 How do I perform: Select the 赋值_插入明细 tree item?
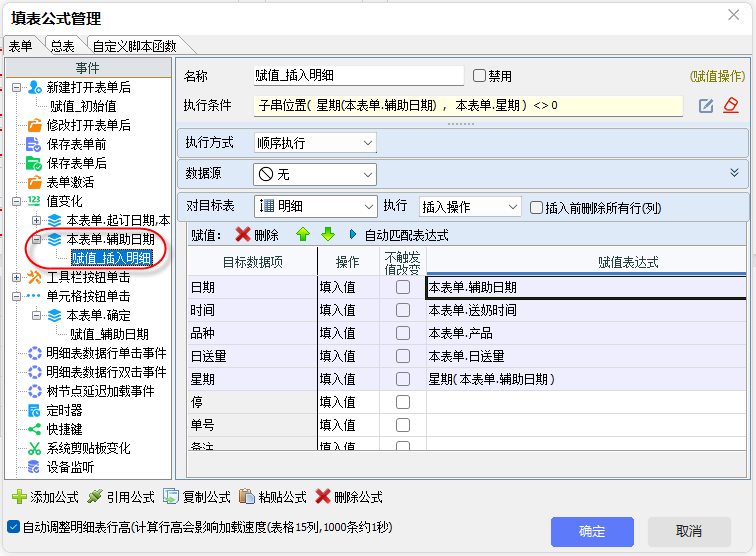click(x=112, y=258)
